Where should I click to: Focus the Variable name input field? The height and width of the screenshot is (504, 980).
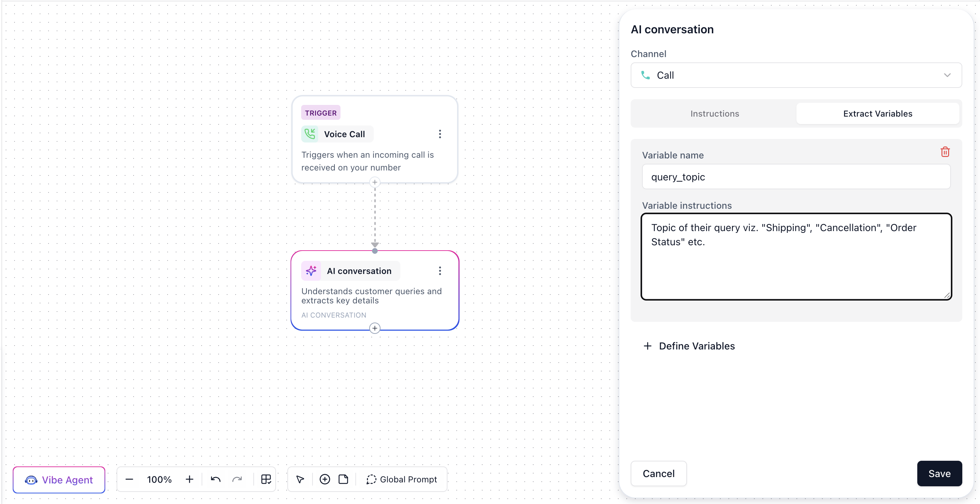(796, 177)
